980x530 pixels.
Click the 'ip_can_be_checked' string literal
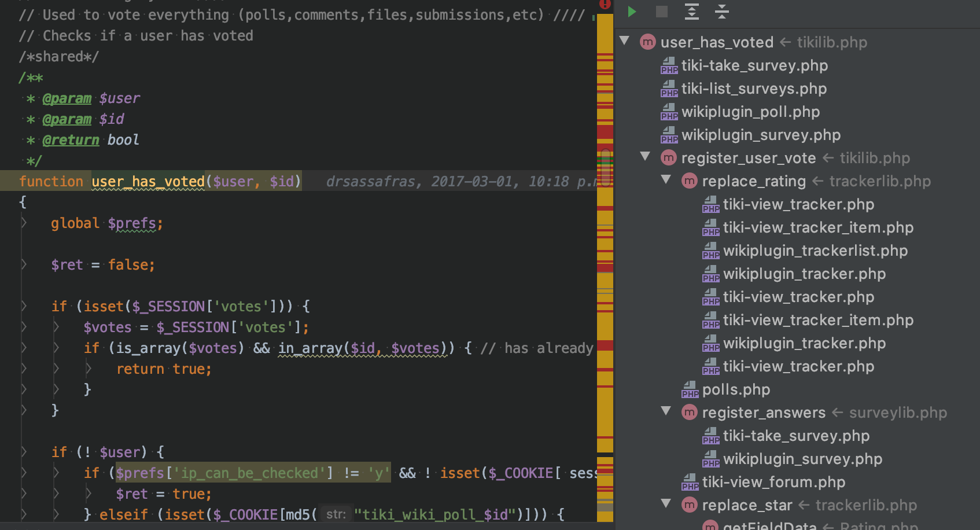[x=249, y=473]
